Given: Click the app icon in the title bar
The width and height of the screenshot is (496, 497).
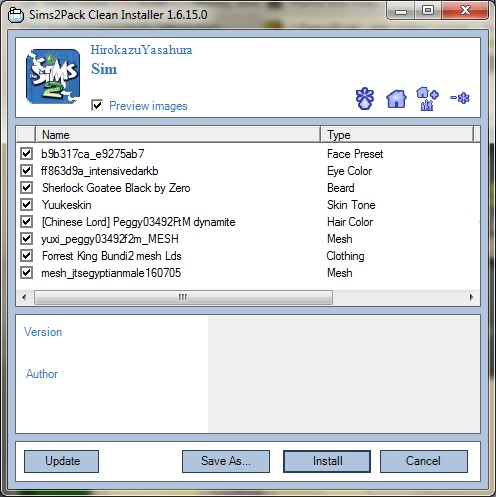Looking at the screenshot, I should click(16, 15).
